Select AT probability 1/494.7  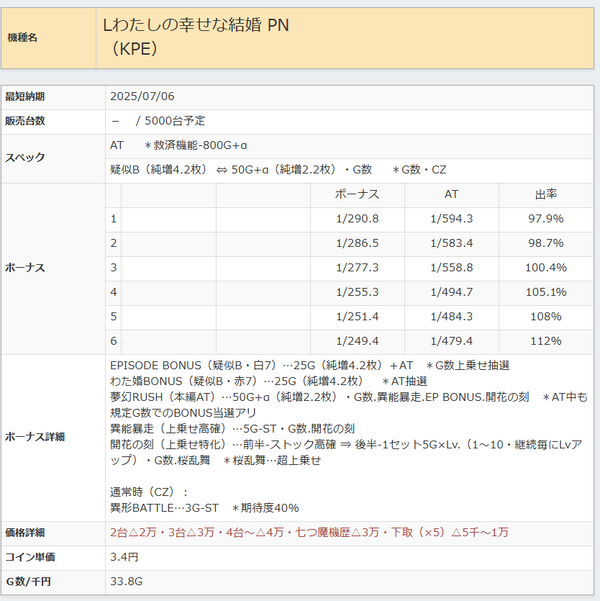[x=452, y=292]
